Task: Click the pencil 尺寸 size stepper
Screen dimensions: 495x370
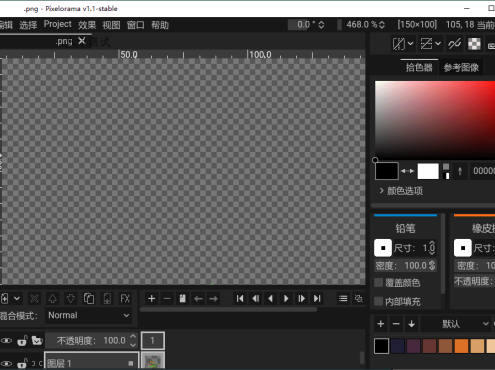Action: 432,248
